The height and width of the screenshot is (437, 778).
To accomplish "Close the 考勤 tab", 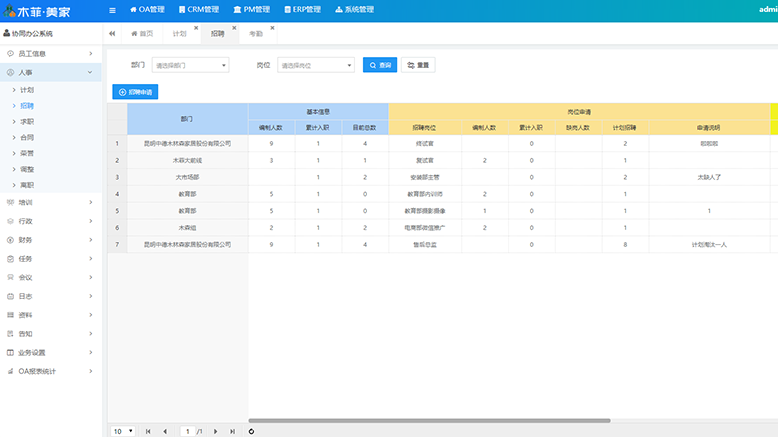I will (x=272, y=28).
